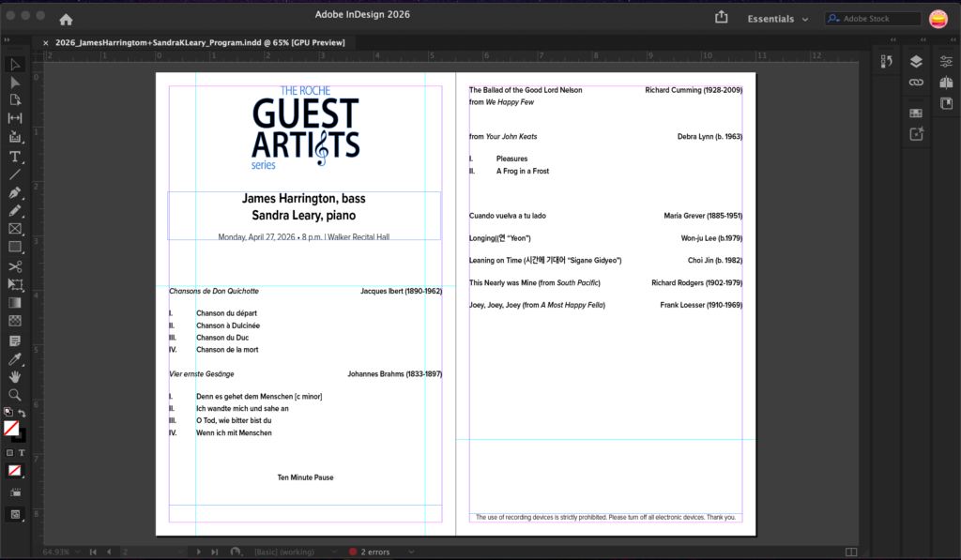Click the 2 errors preflight indicator
961x560 pixels.
coord(370,552)
